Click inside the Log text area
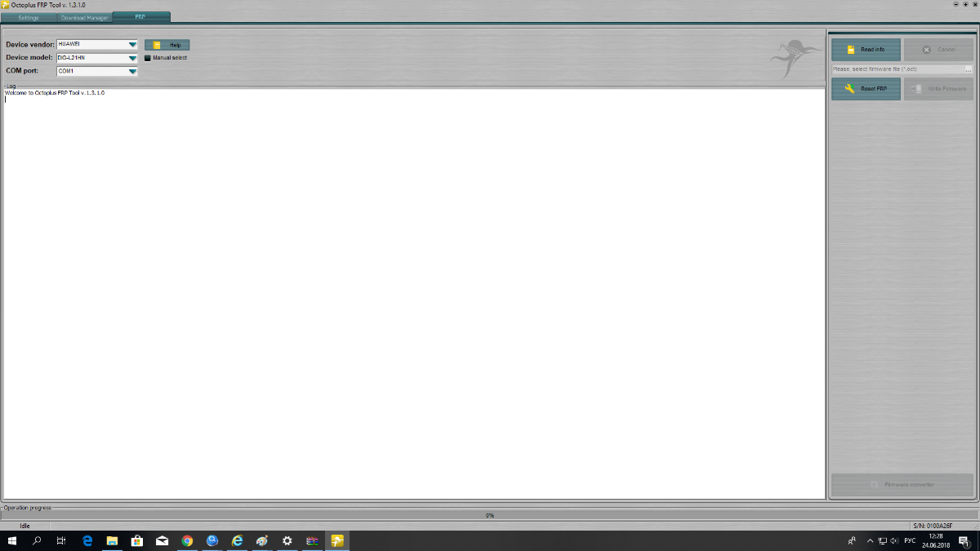 coord(414,294)
